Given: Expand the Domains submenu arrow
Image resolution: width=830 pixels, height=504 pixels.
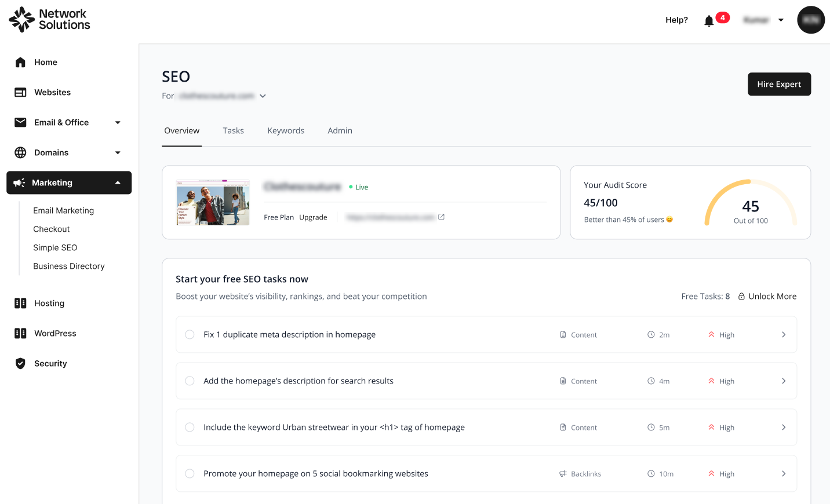Looking at the screenshot, I should [x=118, y=152].
